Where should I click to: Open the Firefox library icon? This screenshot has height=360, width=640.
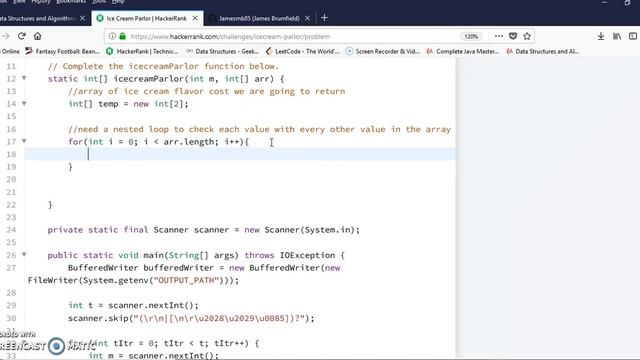(x=617, y=36)
